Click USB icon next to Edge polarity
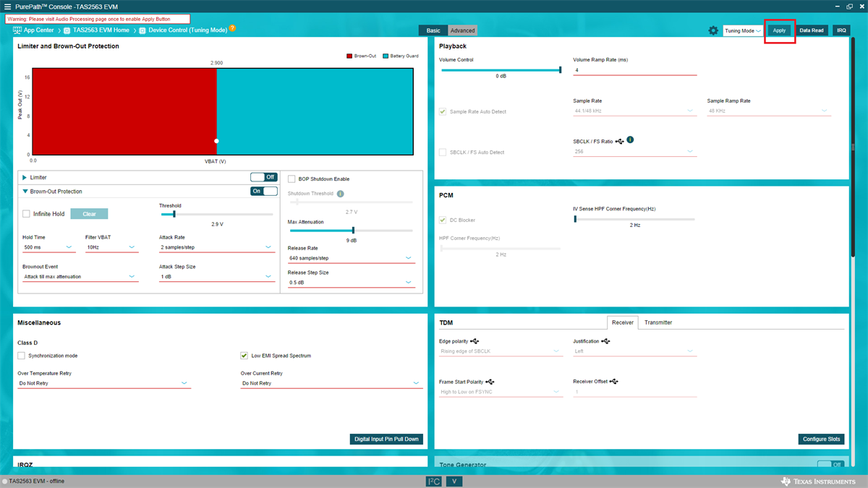 click(475, 341)
